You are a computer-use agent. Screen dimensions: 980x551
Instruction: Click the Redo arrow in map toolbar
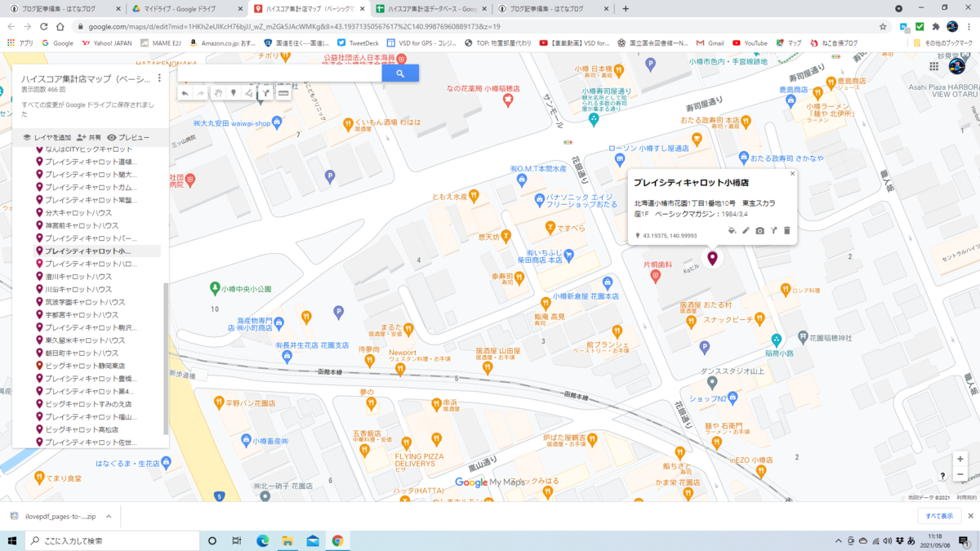pyautogui.click(x=201, y=93)
